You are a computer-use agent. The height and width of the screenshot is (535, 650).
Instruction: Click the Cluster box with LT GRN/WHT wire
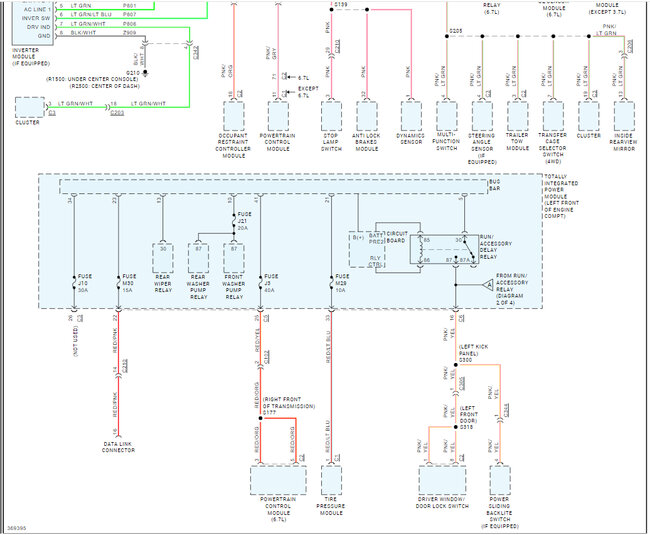point(30,107)
